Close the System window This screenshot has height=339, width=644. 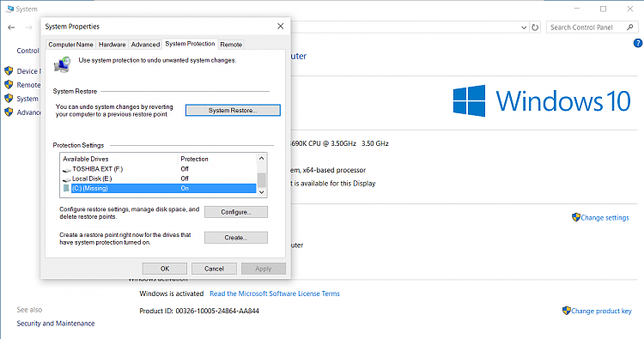click(x=630, y=9)
